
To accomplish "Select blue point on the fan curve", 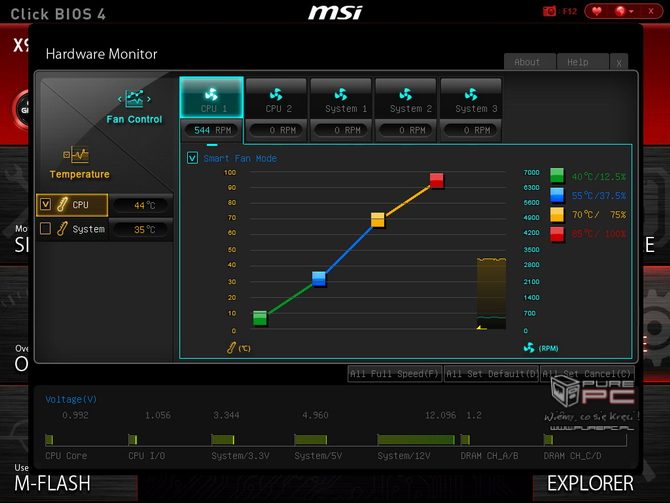I will 319,278.
